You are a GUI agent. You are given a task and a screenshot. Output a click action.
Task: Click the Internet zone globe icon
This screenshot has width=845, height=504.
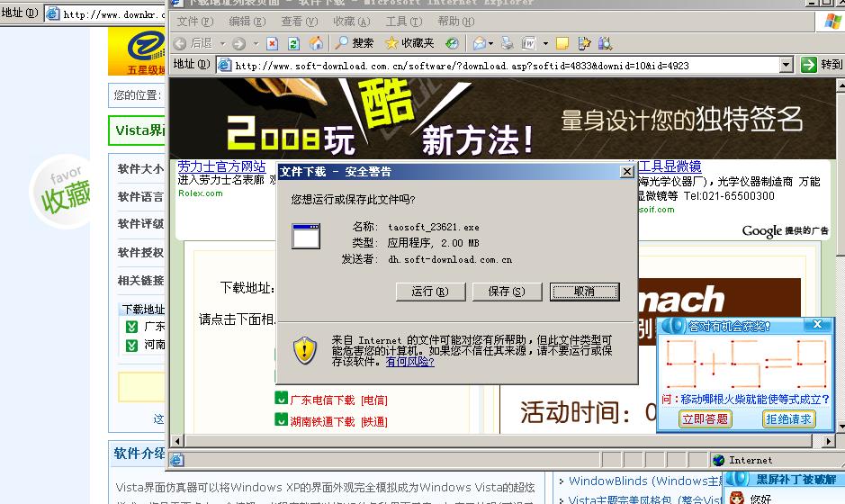pos(718,460)
